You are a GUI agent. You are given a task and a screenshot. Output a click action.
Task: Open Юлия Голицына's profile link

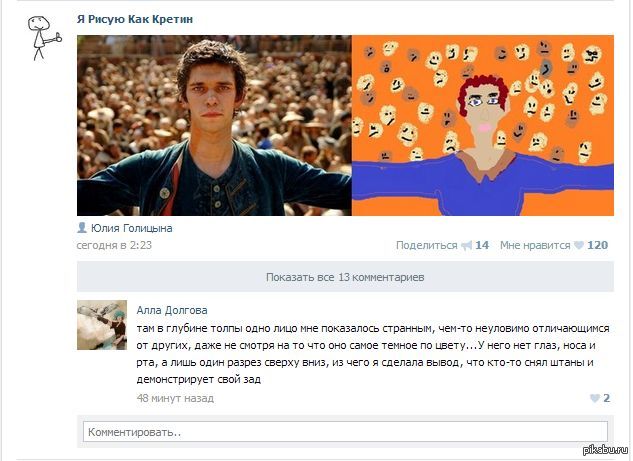click(131, 228)
